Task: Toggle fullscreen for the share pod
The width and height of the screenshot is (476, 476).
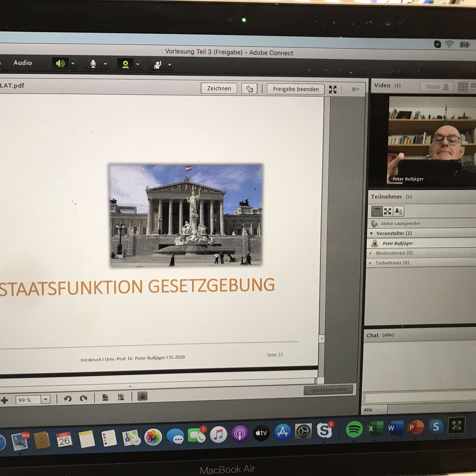Action: (333, 90)
